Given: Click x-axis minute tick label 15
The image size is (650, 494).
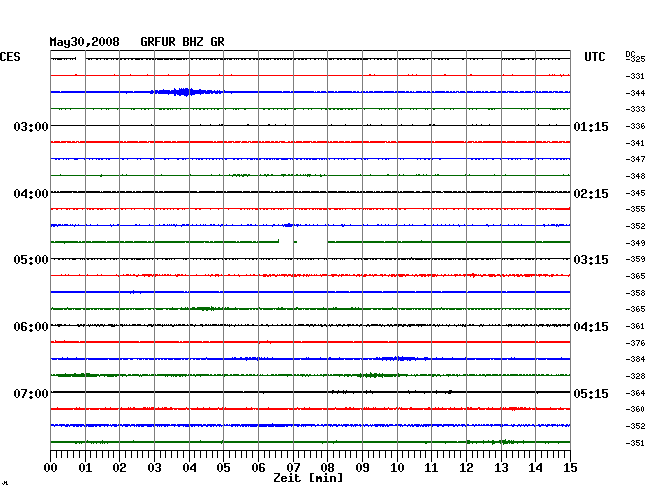Looking at the screenshot, I should pyautogui.click(x=570, y=468).
